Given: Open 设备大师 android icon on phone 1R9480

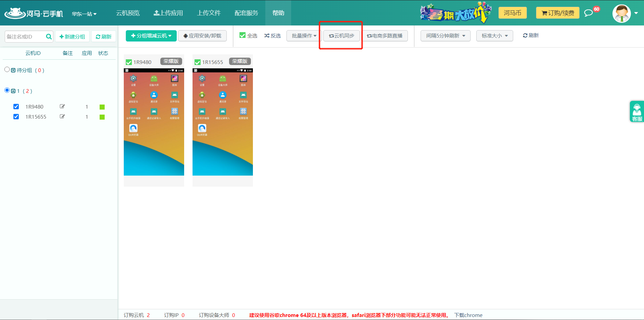Looking at the screenshot, I should pyautogui.click(x=154, y=79).
